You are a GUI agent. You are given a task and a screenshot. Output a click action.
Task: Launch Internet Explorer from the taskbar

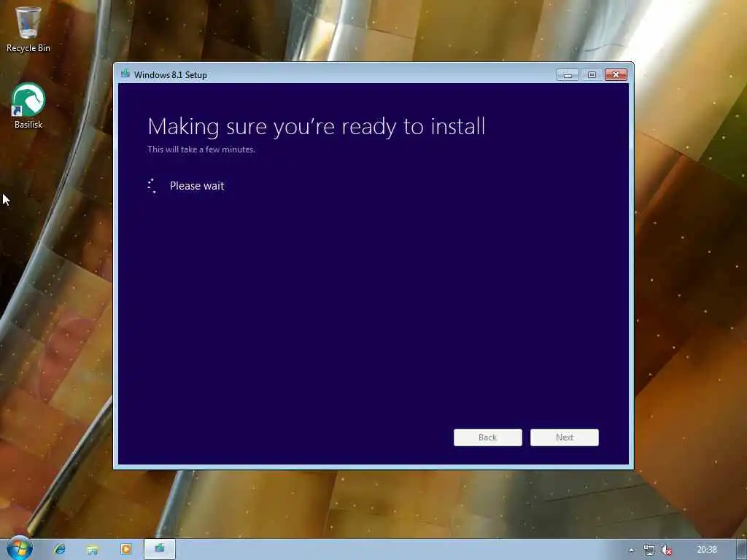click(x=60, y=549)
